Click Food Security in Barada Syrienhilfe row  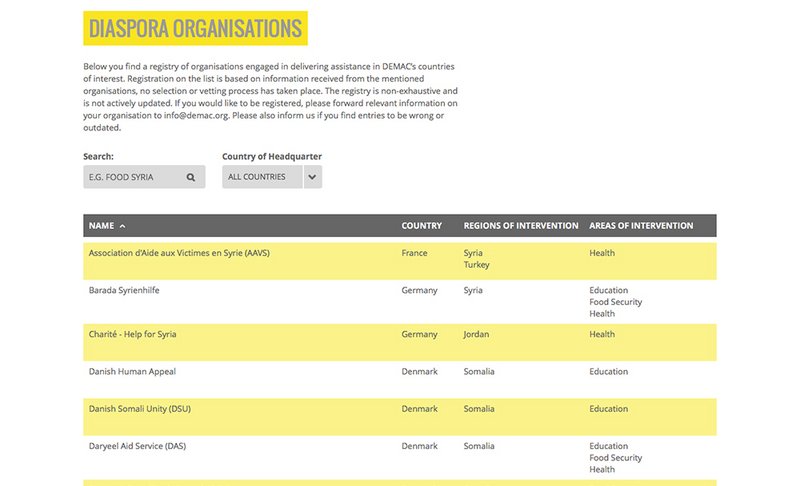(616, 302)
